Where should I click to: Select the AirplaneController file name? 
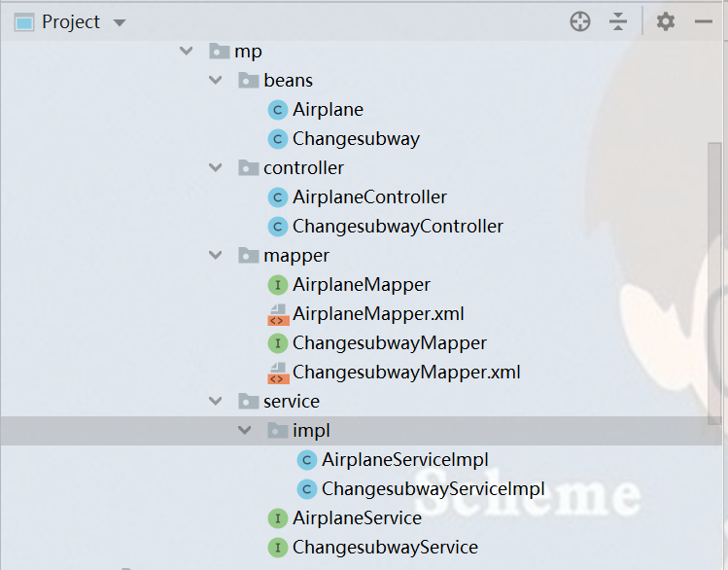coord(369,197)
